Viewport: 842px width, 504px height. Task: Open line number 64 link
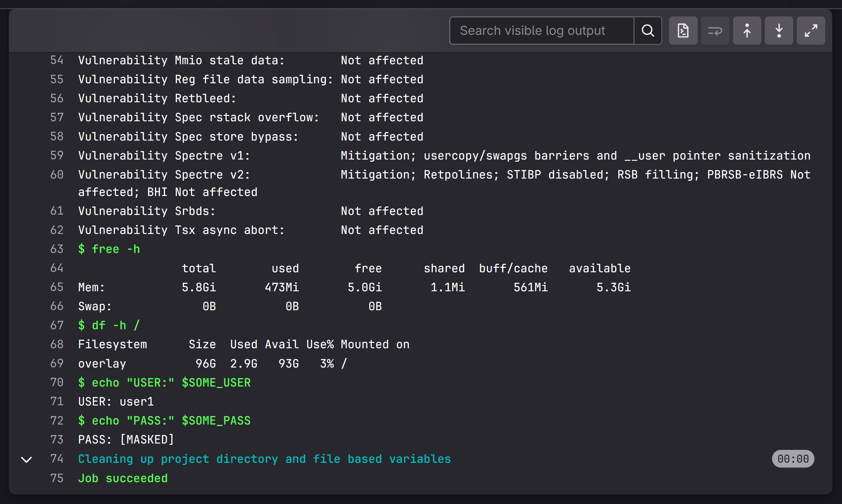point(57,268)
